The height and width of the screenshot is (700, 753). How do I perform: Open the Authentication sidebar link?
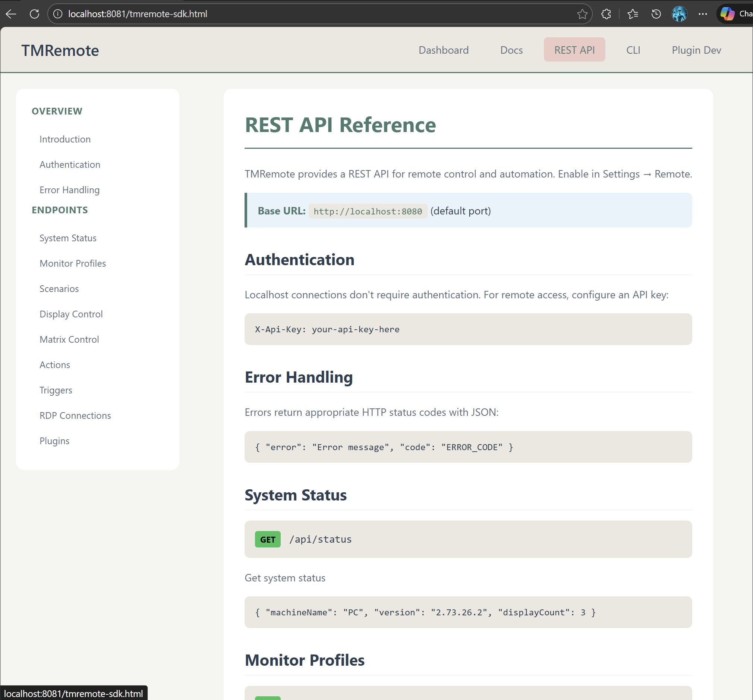pos(70,164)
